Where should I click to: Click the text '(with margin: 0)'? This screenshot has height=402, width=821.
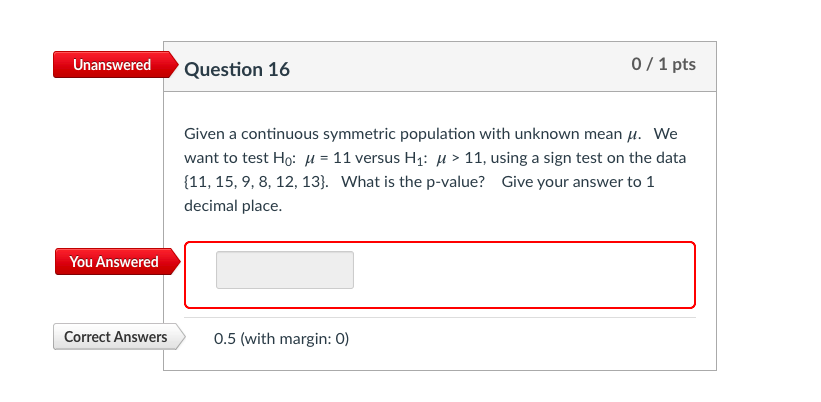(295, 338)
